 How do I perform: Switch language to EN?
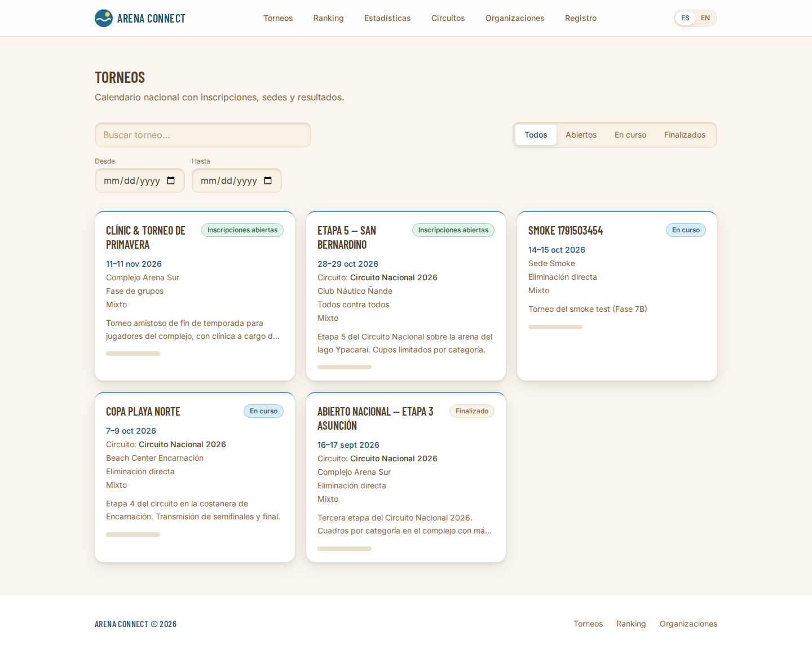click(705, 18)
